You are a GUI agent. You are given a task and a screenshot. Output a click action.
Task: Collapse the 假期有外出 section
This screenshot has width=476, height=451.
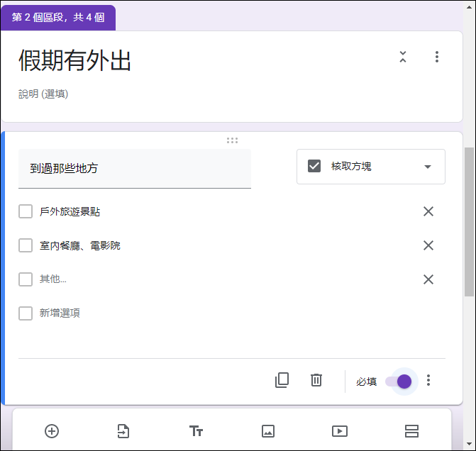pos(402,57)
